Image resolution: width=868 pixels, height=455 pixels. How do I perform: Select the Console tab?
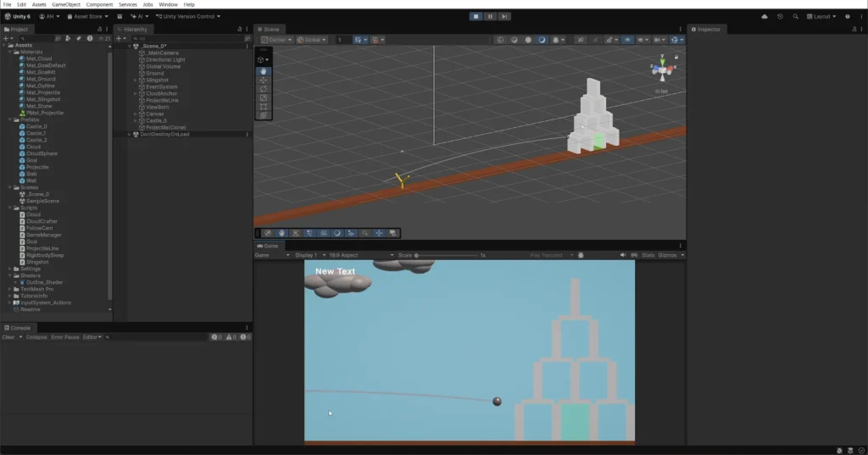click(18, 328)
